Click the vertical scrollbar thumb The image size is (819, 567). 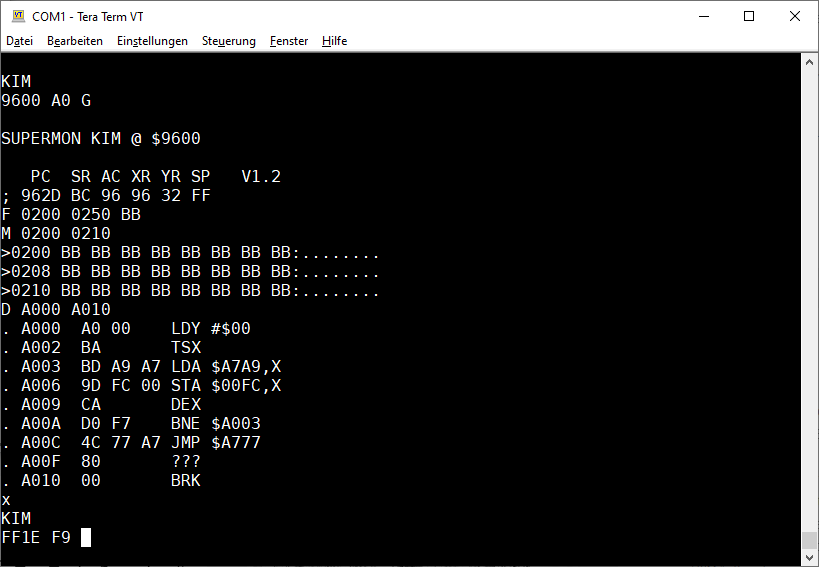point(810,540)
